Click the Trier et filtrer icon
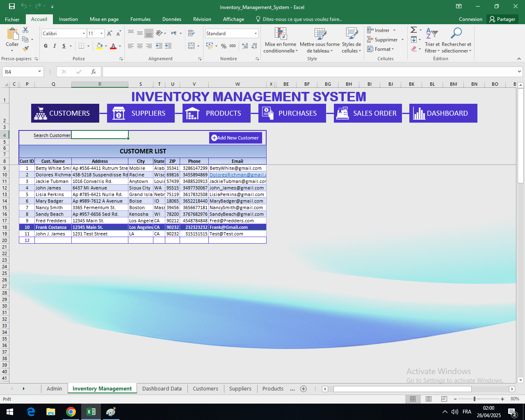The height and width of the screenshot is (420, 525). (431, 33)
